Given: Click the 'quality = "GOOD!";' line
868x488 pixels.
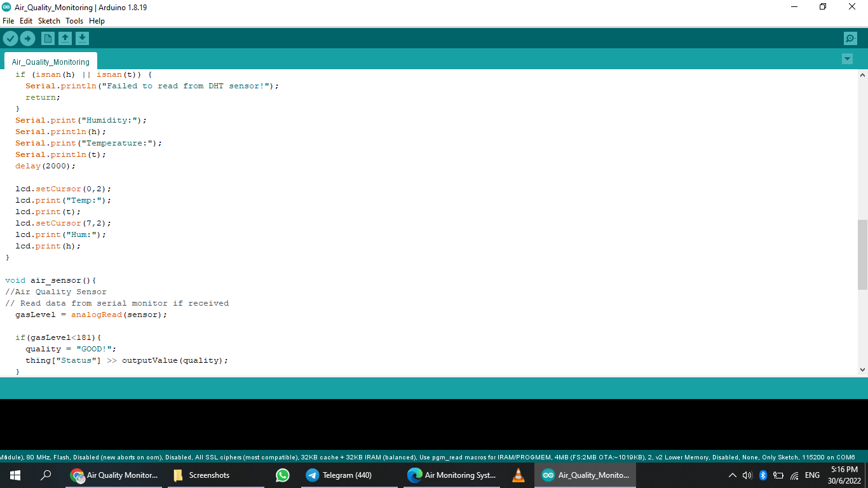Looking at the screenshot, I should [x=71, y=349].
